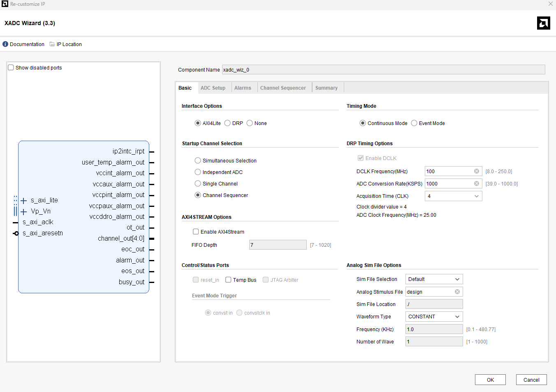Screen dimensions: 556x392
Task: Check the Enable AXI4Stream option
Action: 196,232
